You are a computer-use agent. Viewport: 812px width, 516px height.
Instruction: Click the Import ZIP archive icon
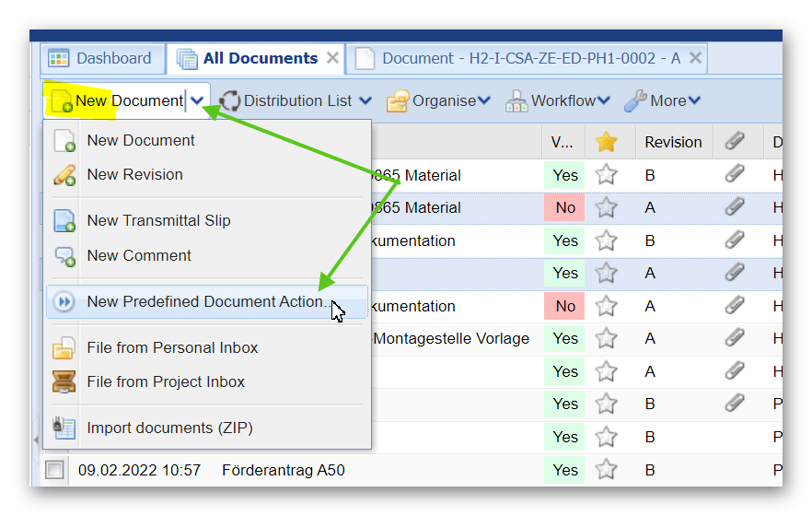pyautogui.click(x=64, y=428)
